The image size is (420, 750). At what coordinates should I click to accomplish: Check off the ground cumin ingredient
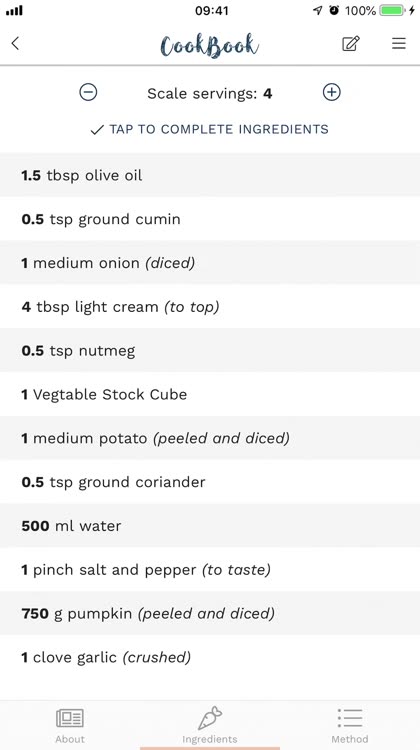pyautogui.click(x=210, y=219)
